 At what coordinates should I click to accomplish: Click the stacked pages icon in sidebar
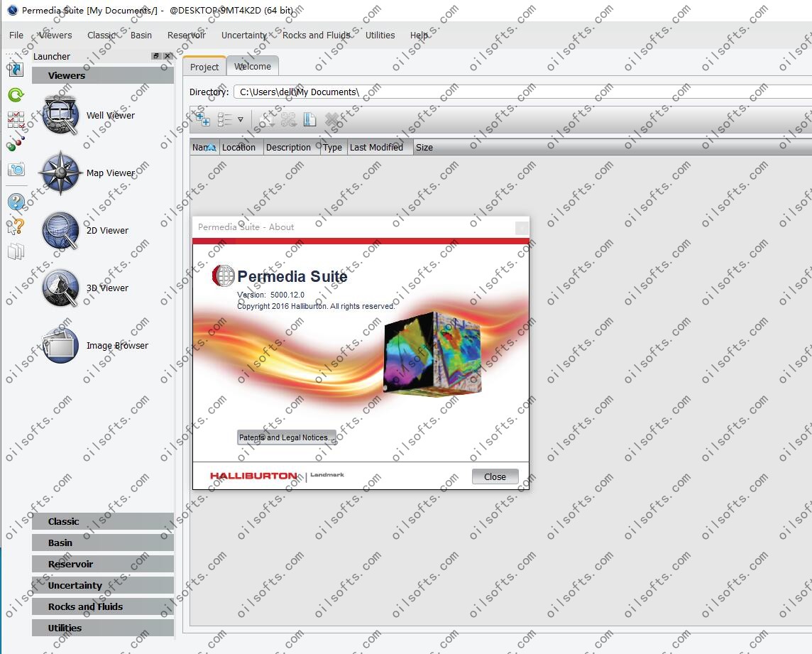(x=16, y=251)
